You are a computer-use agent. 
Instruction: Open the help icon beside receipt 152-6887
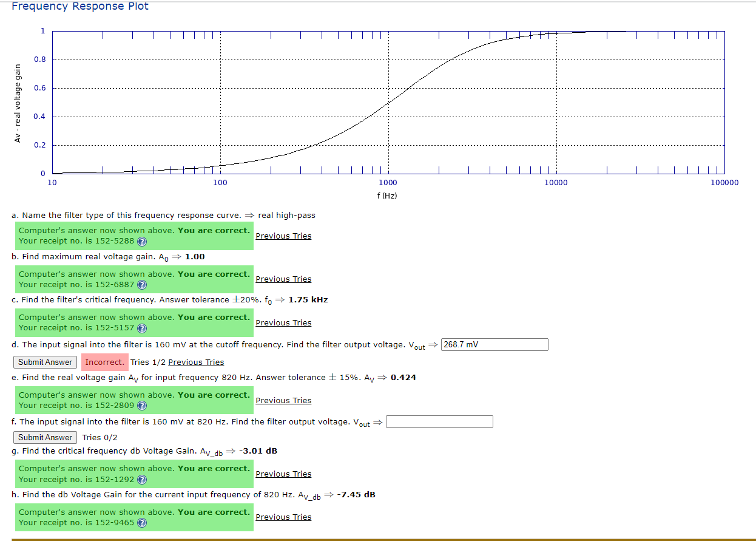(x=141, y=284)
